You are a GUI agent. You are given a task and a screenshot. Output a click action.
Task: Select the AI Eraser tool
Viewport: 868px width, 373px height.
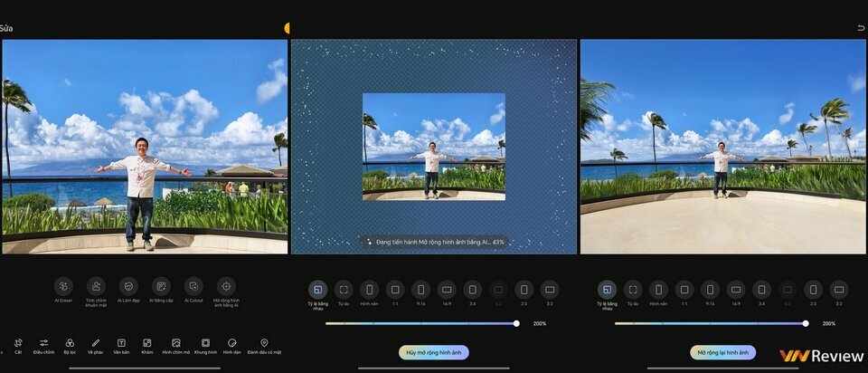(x=63, y=286)
